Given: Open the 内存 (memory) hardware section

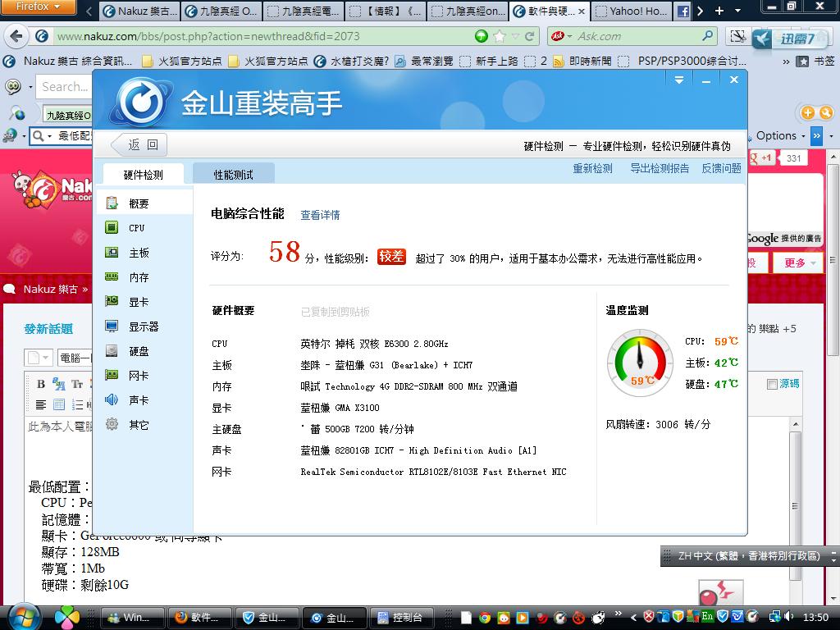Looking at the screenshot, I should [x=138, y=277].
